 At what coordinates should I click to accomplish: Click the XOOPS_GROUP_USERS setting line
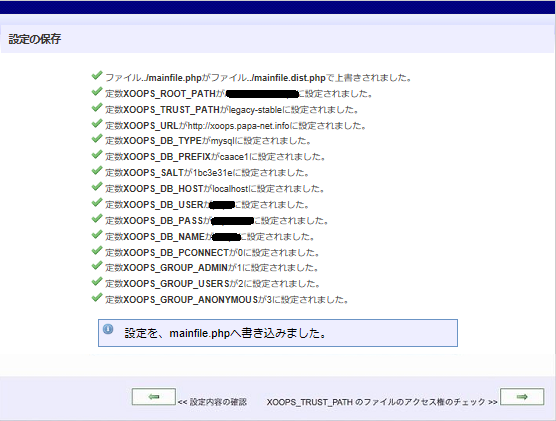click(213, 284)
